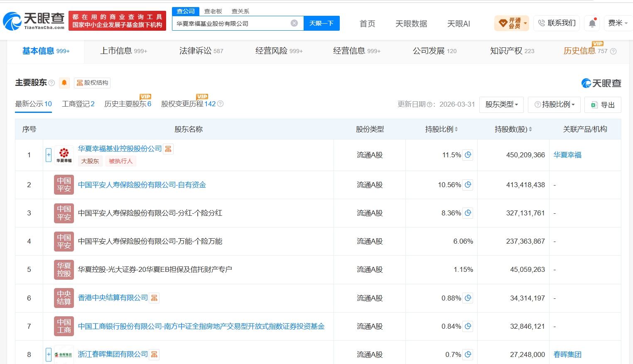Screen dimensions: 633x364
Task: Open pie chart for 0.88% holding
Action: [468, 298]
